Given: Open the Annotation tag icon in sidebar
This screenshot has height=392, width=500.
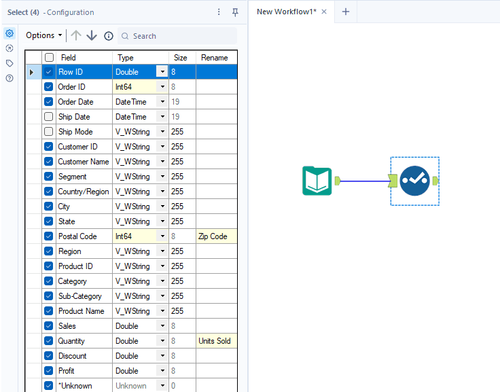Looking at the screenshot, I should [10, 63].
